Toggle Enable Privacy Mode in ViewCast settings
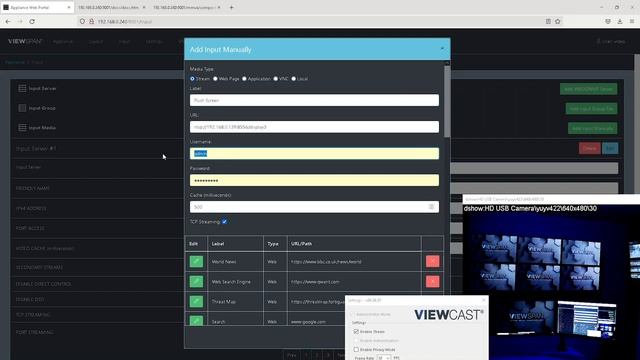The height and width of the screenshot is (360, 640). click(356, 349)
